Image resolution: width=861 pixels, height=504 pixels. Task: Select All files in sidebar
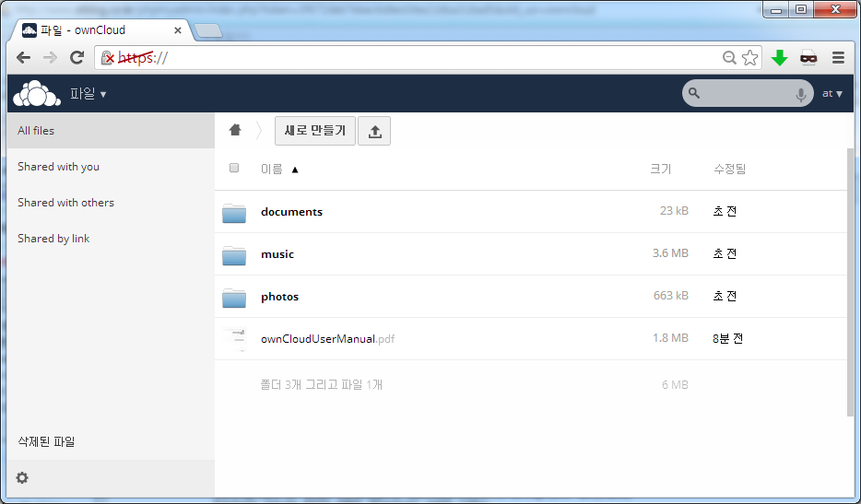[x=111, y=131]
